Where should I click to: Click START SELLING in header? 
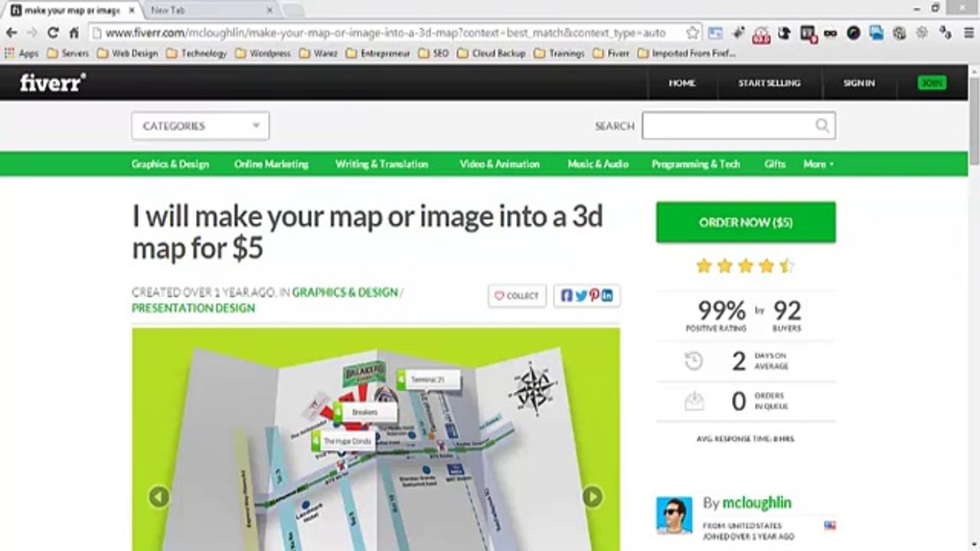click(769, 83)
